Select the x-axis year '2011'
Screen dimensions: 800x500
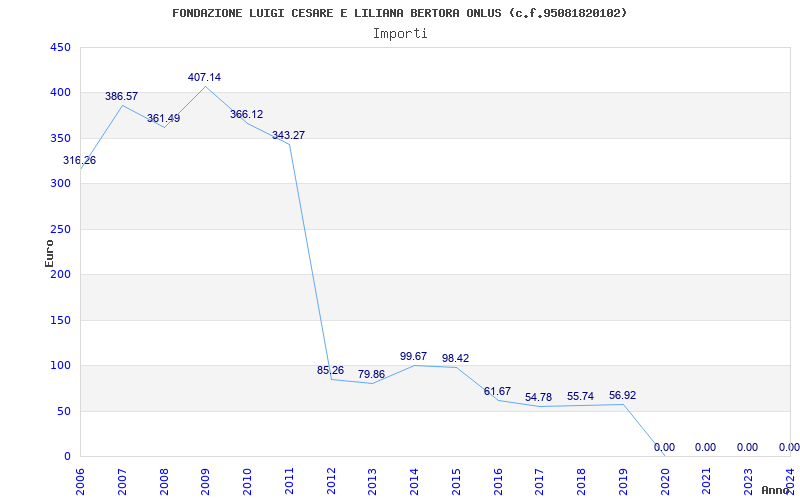289,482
